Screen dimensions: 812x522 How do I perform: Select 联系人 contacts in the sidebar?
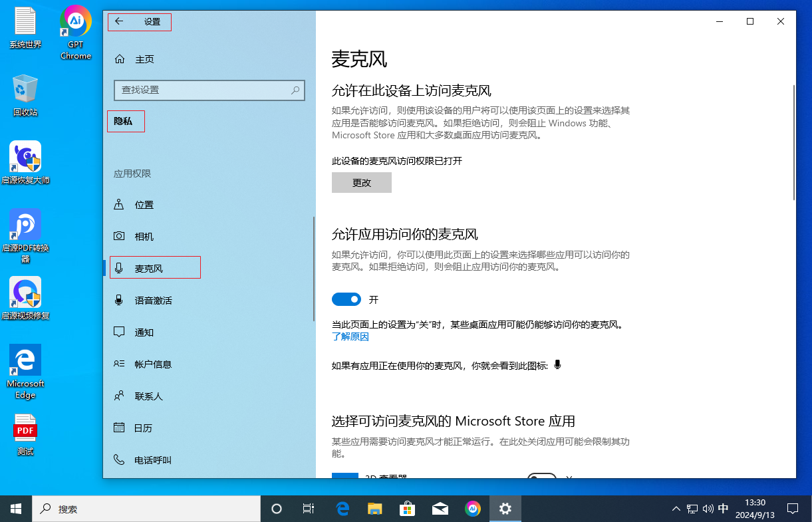click(148, 396)
